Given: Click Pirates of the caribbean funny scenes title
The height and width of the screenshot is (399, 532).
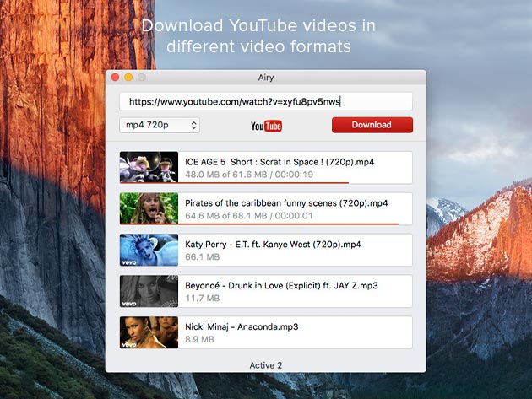Looking at the screenshot, I should click(286, 203).
